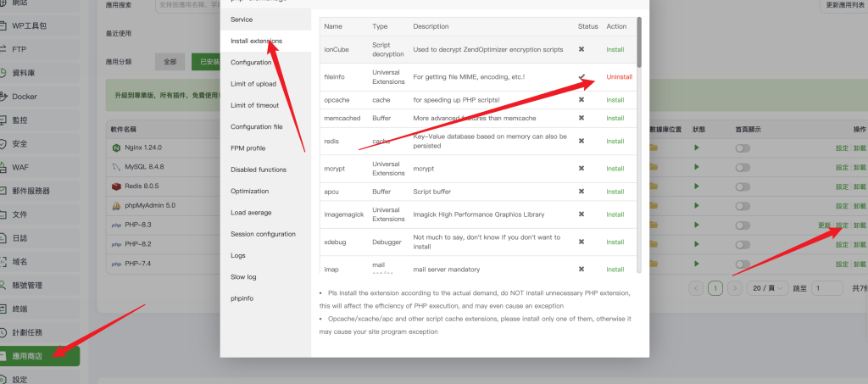Click the WAF sidebar icon

[4, 167]
